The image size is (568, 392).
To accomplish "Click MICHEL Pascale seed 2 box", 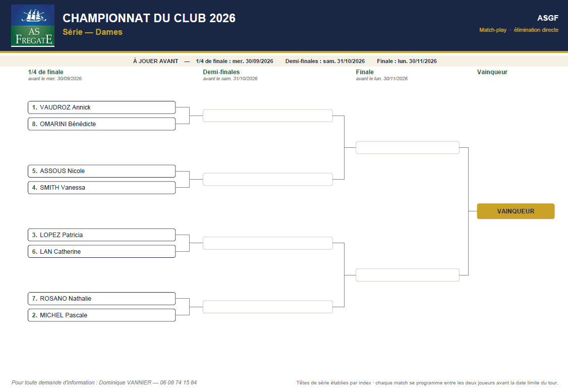I will click(x=101, y=315).
